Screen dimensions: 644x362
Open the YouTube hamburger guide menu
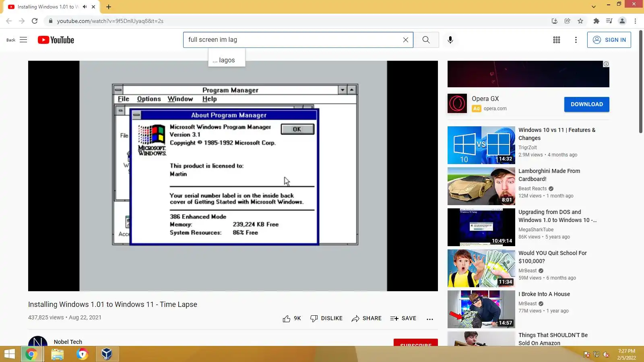tap(23, 40)
